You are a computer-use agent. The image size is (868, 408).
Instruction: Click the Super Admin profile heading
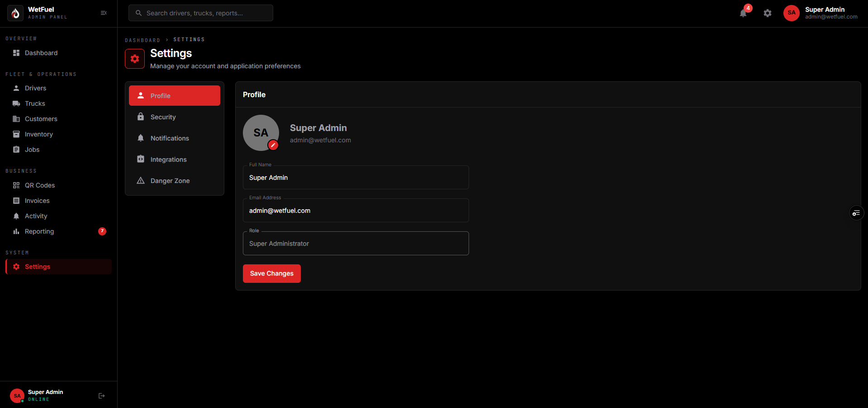click(318, 128)
